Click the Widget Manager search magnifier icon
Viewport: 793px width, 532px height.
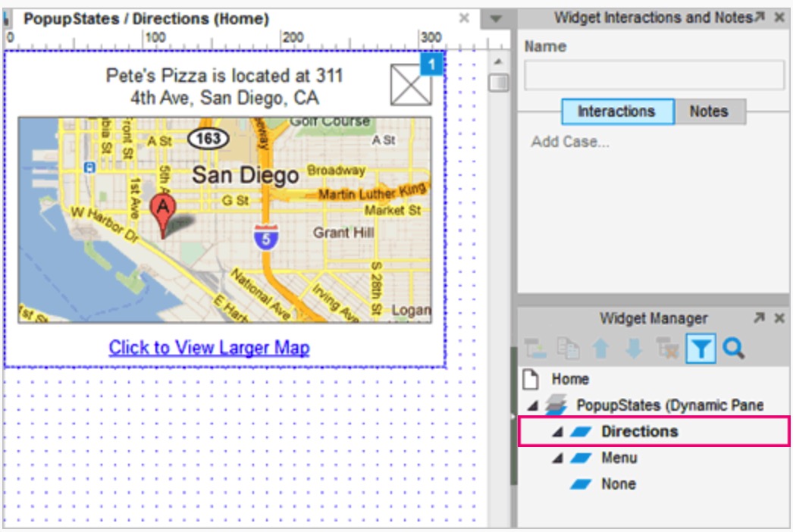pyautogui.click(x=733, y=349)
